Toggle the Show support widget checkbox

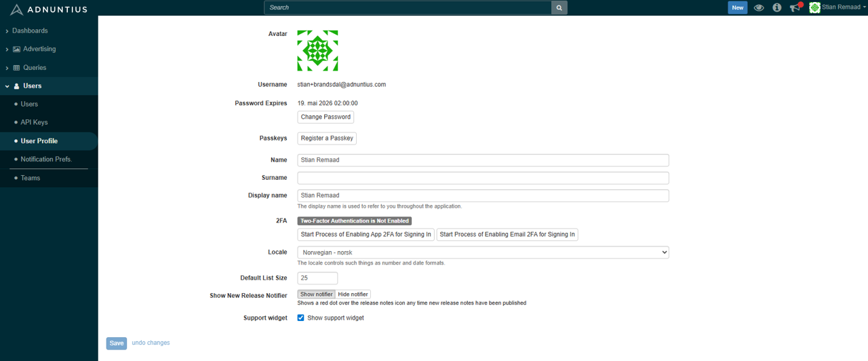(x=301, y=318)
